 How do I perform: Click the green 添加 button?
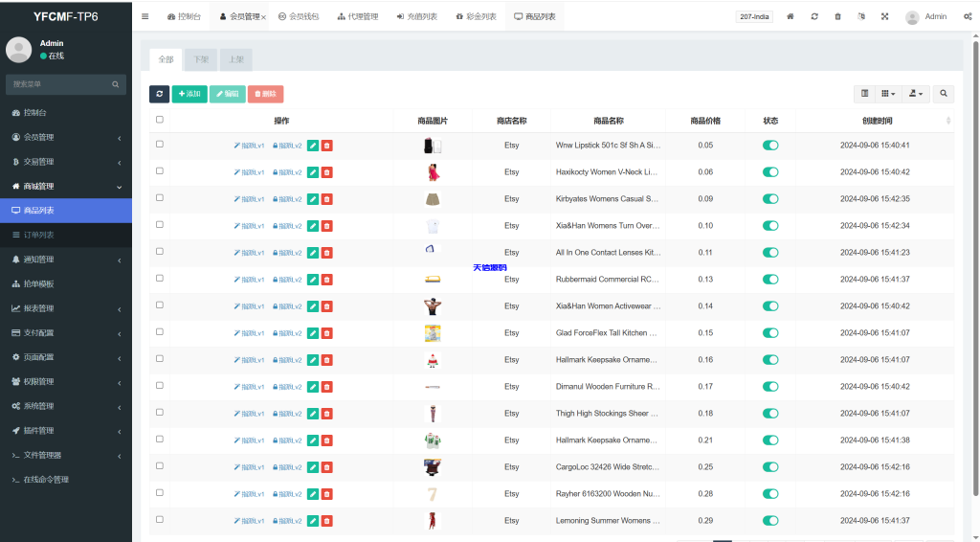(189, 94)
